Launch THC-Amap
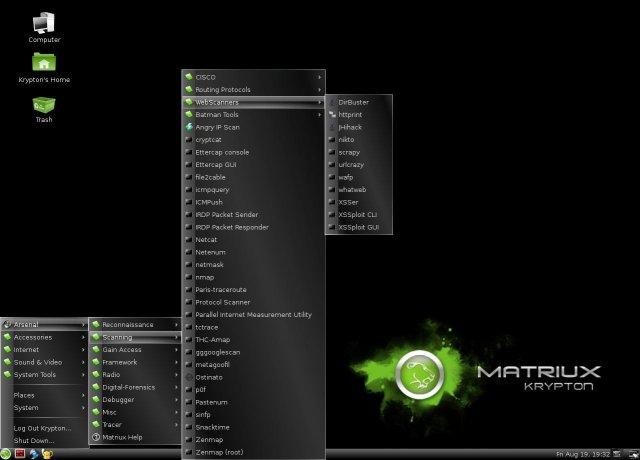The image size is (640, 460). 253,340
